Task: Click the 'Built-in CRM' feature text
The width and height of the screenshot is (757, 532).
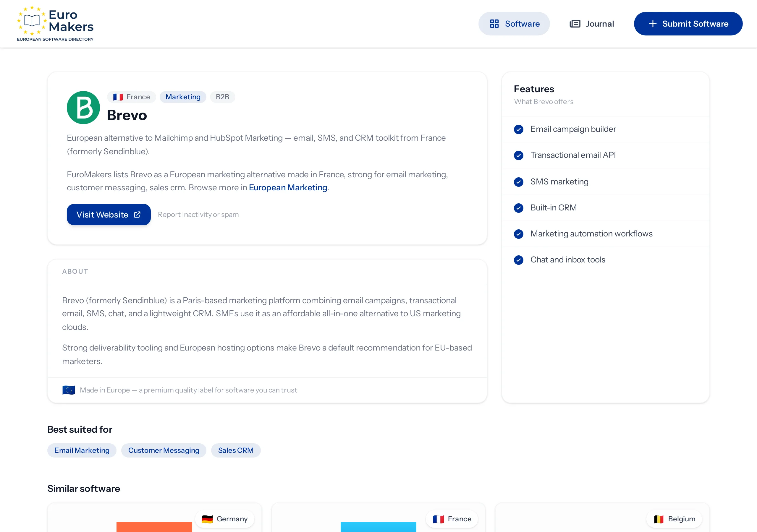Action: coord(554,208)
